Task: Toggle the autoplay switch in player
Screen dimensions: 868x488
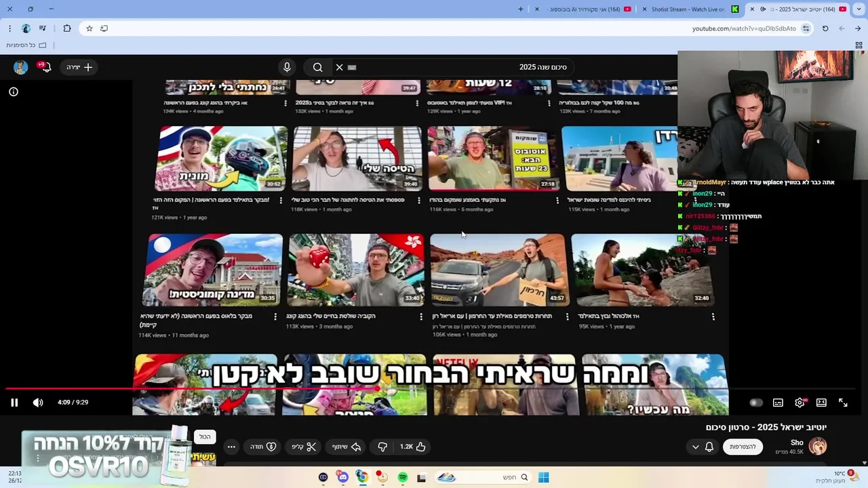Action: pyautogui.click(x=755, y=403)
